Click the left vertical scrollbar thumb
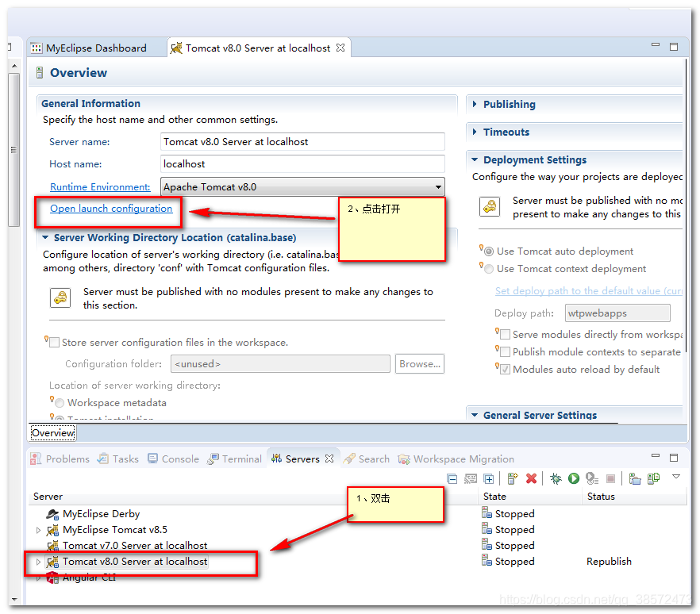The width and height of the screenshot is (700, 614). click(13, 150)
